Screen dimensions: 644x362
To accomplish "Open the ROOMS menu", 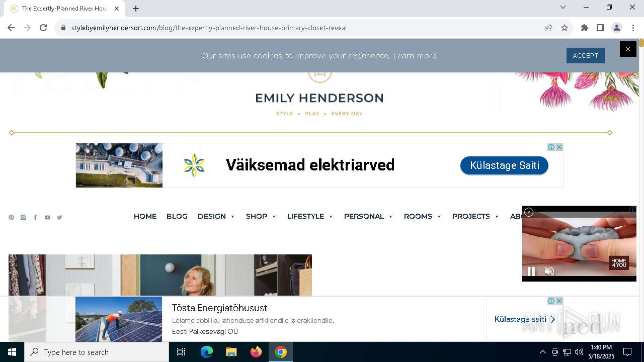I will pyautogui.click(x=418, y=216).
